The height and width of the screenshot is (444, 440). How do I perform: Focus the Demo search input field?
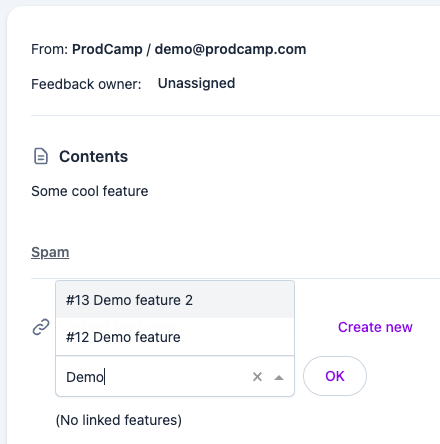pos(157,377)
